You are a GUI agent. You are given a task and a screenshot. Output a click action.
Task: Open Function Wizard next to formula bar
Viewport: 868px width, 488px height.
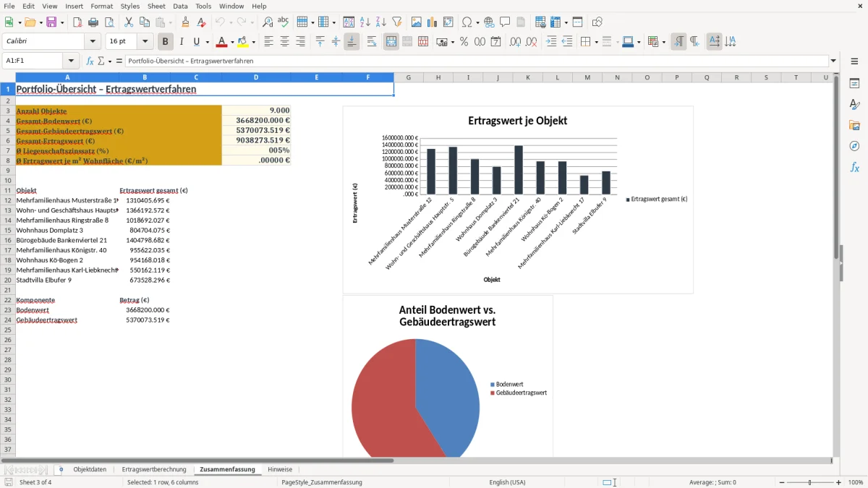pyautogui.click(x=90, y=61)
